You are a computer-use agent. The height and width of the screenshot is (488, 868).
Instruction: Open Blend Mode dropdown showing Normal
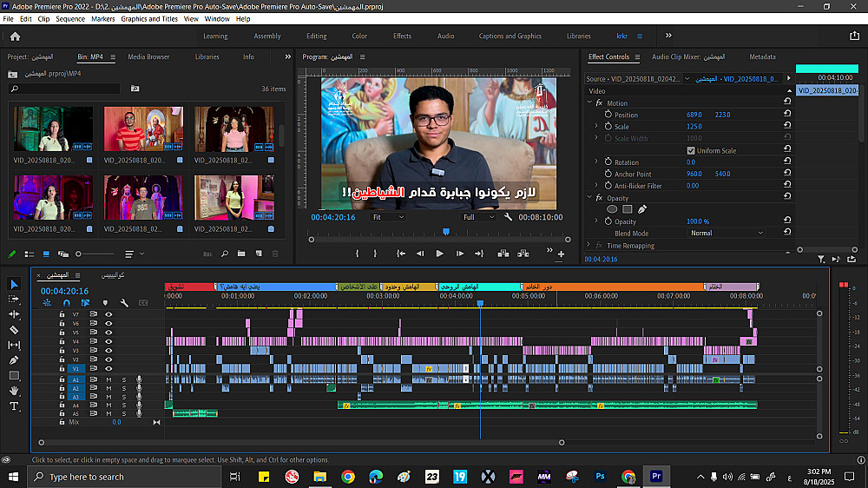point(727,233)
